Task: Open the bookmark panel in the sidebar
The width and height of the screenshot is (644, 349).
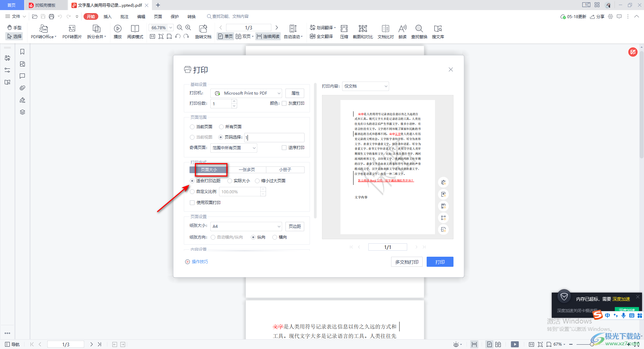Action: click(x=22, y=52)
